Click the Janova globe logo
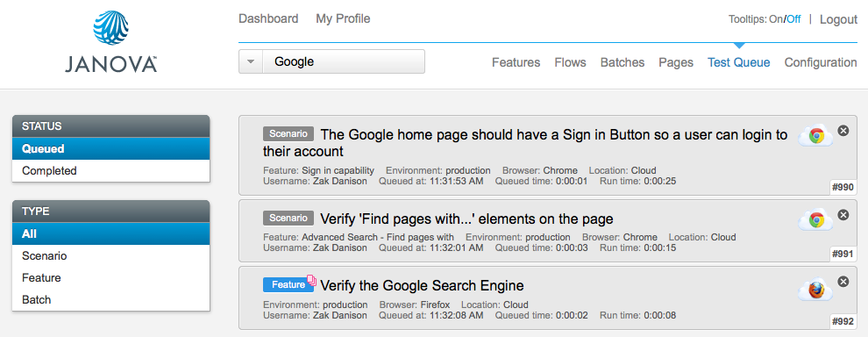The width and height of the screenshot is (868, 337). tap(110, 28)
